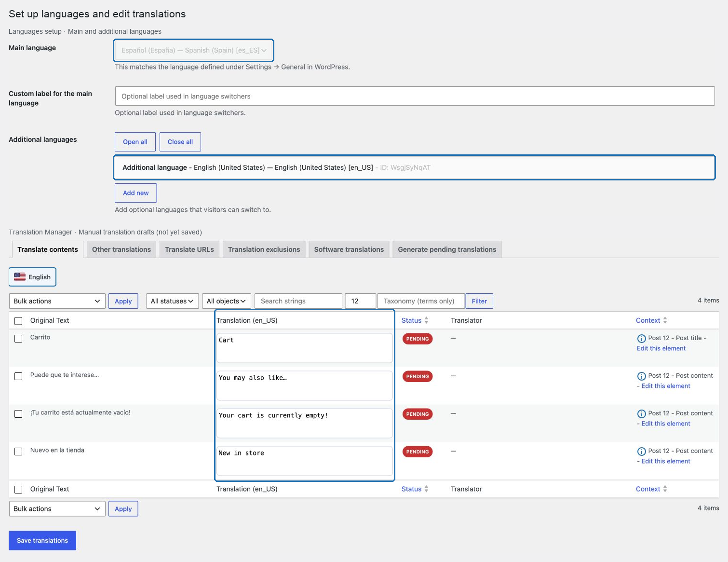Click the sort arrows beside the bottom Context header
Image resolution: width=728 pixels, height=562 pixels.
665,489
